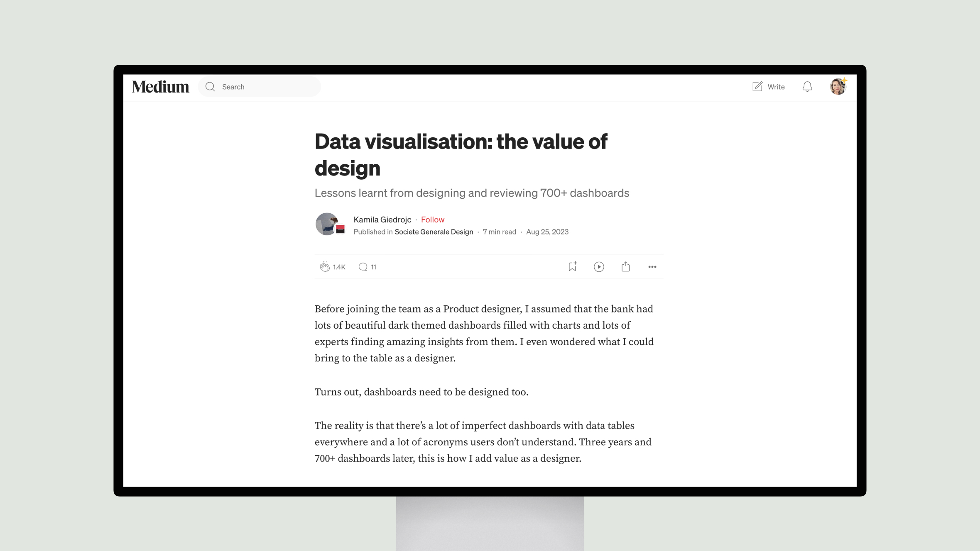
Task: Click the search icon
Action: (x=210, y=86)
